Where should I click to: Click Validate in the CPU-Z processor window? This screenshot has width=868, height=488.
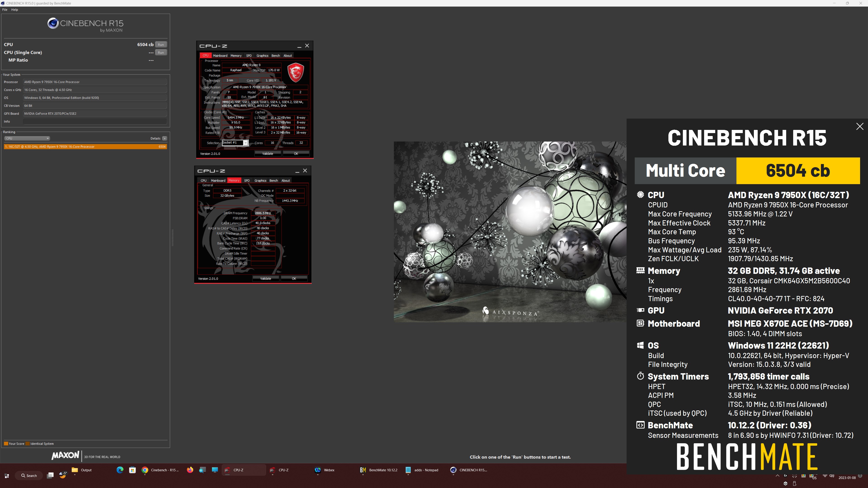(268, 154)
